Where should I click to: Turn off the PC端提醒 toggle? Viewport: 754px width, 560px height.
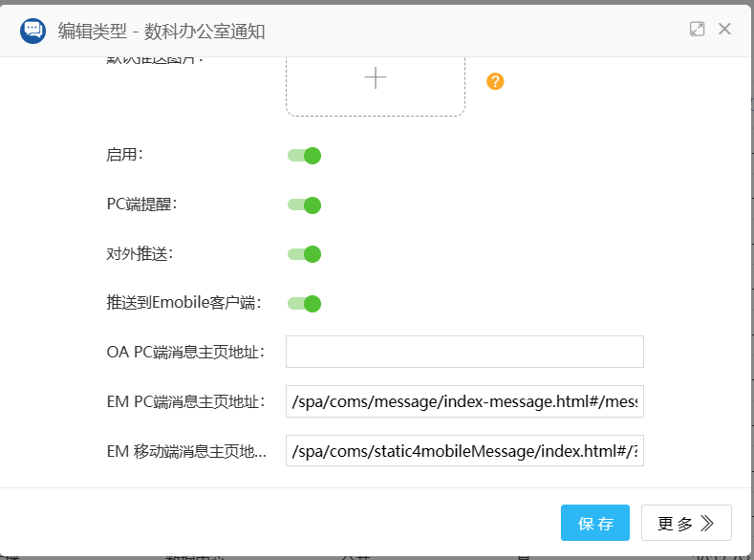tap(304, 205)
